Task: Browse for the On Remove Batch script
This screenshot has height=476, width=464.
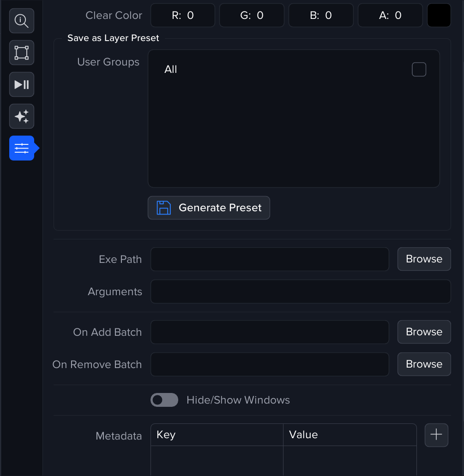Action: (x=424, y=364)
